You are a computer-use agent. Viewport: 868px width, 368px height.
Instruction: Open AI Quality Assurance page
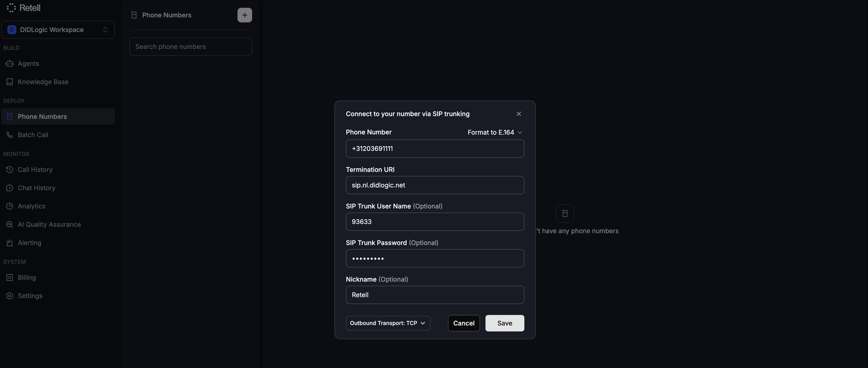(49, 224)
